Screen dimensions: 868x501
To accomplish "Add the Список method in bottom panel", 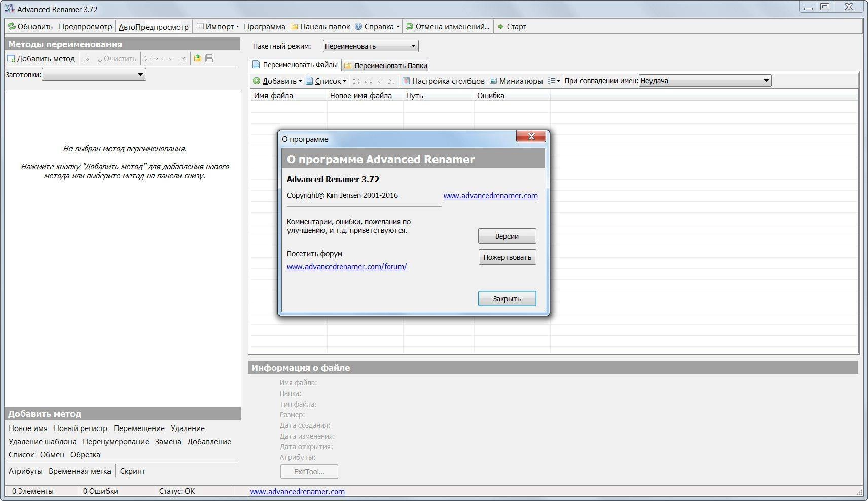I will (21, 455).
